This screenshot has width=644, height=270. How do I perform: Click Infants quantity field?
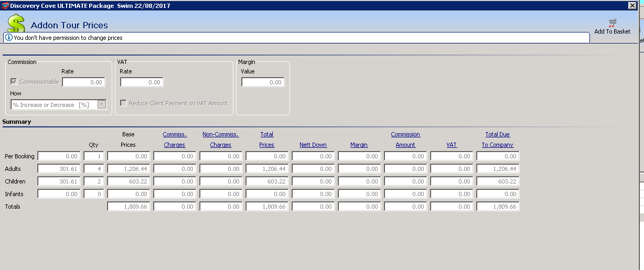(94, 194)
